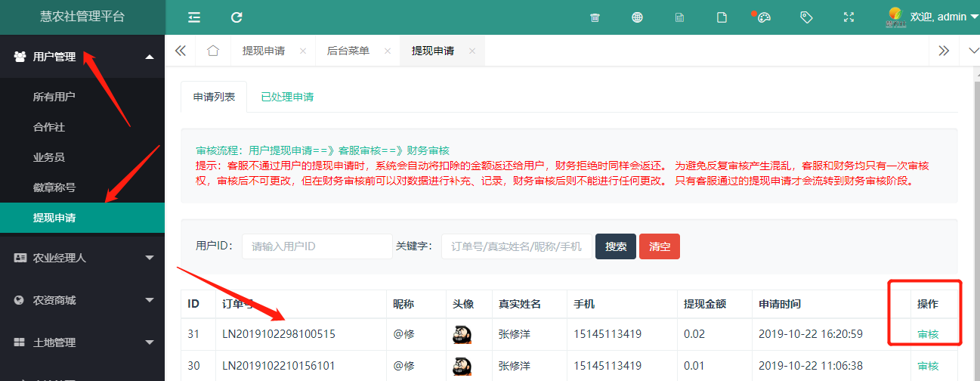Click the admin avatar logo

pos(896,17)
